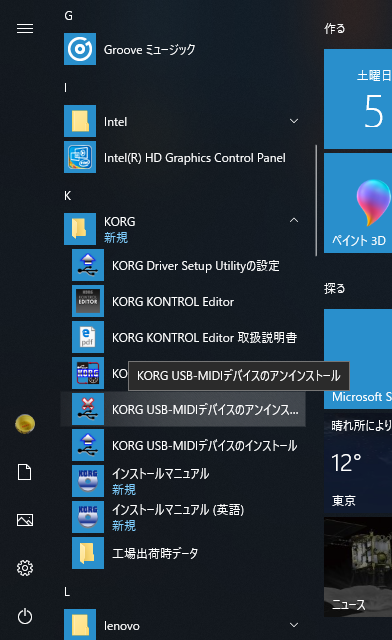Image resolution: width=392 pixels, height=640 pixels.
Task: Open the Pictures icon in the sidebar
Action: (x=25, y=520)
